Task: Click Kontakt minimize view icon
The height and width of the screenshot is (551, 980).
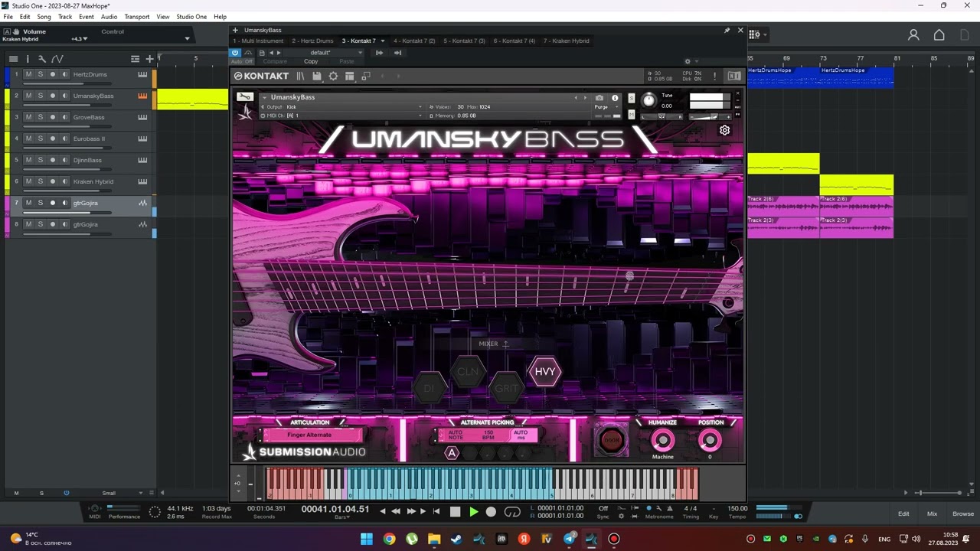Action: click(366, 76)
